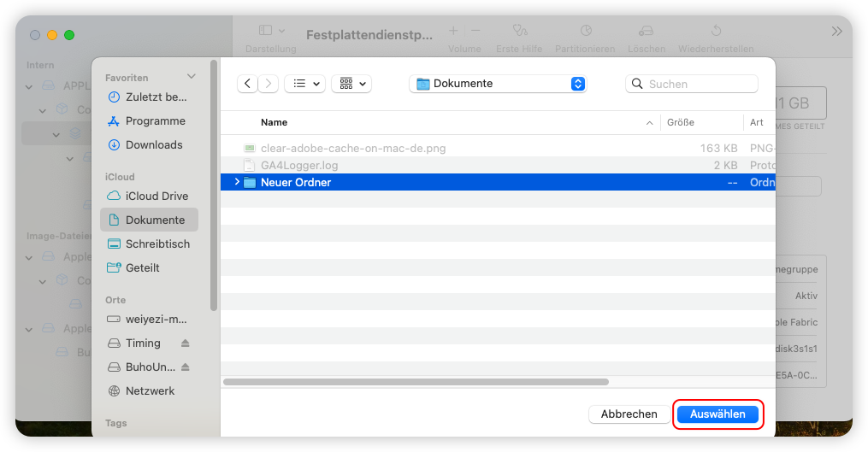Open the Timing volume in the sidebar
The image size is (868, 452).
coord(143,343)
